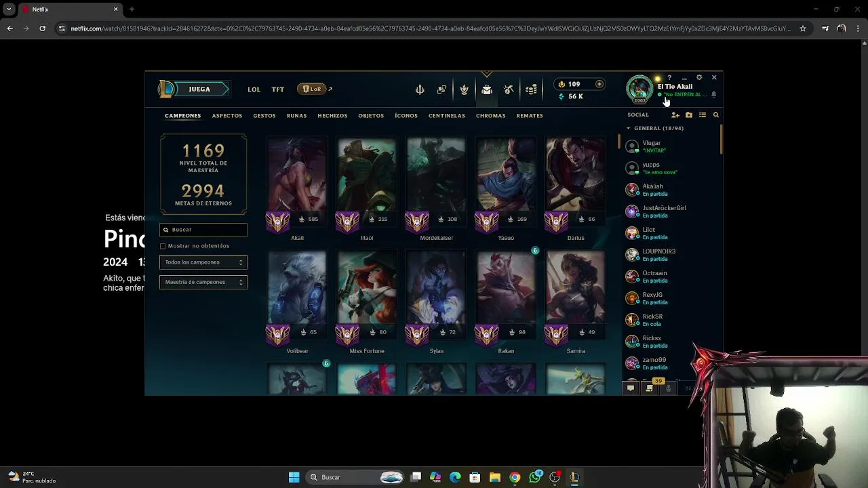The image size is (868, 488).
Task: Click friend LOUPNOIR3 in the list
Action: (671, 255)
